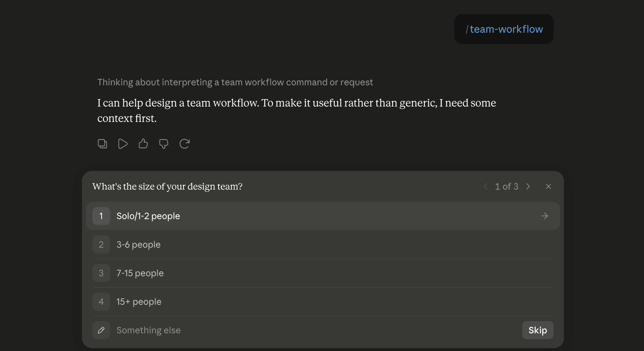The image size is (644, 351).
Task: Click the 1 of 3 page indicator
Action: click(x=507, y=186)
